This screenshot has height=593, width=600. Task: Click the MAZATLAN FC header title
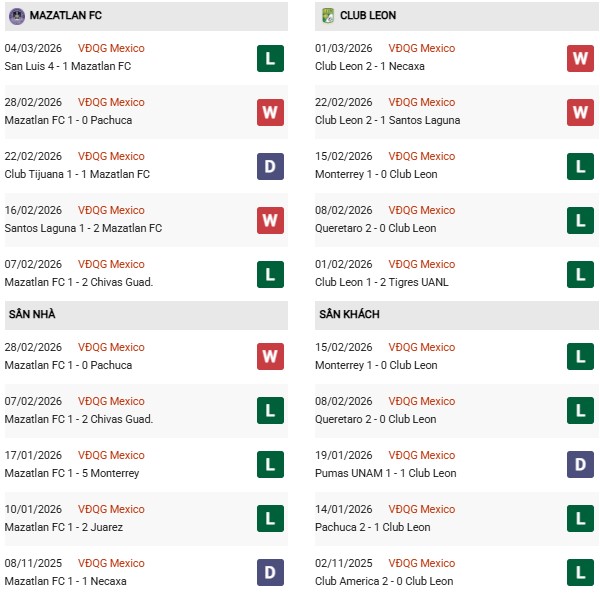pos(67,16)
